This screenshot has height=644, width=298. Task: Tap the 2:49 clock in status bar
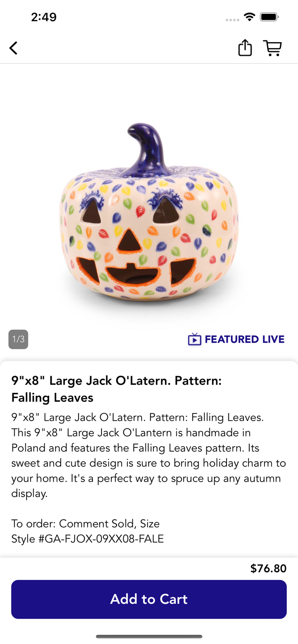click(44, 17)
